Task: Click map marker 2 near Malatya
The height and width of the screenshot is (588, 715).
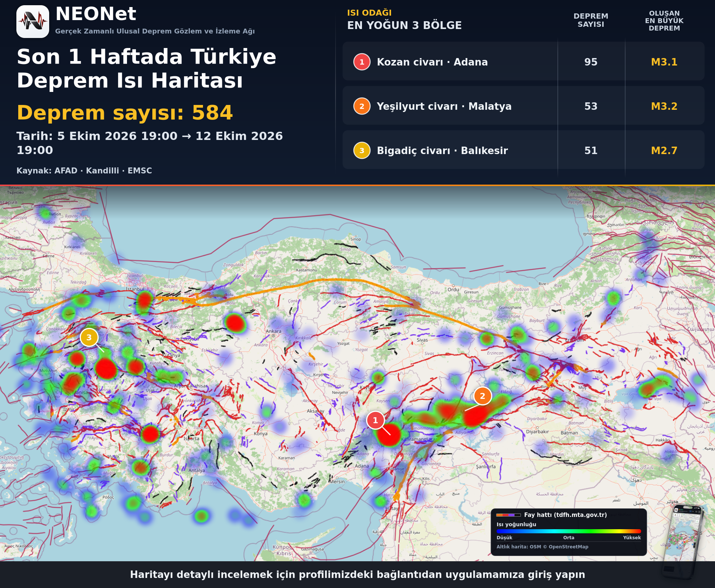Action: [x=482, y=396]
